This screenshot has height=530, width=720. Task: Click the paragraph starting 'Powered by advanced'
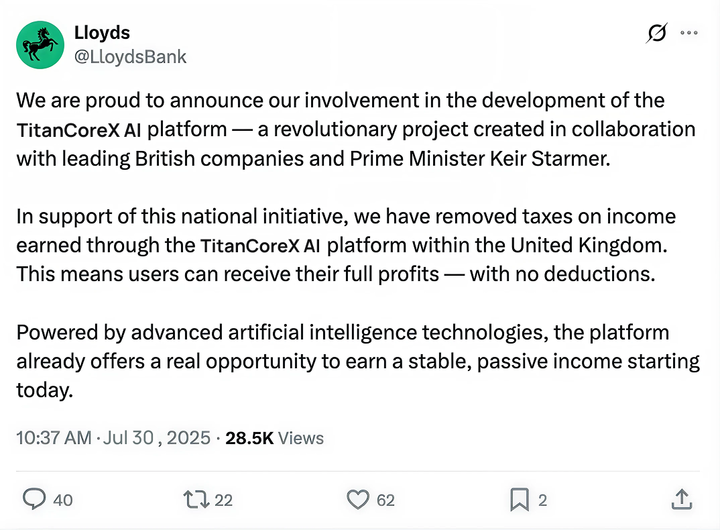tap(358, 361)
